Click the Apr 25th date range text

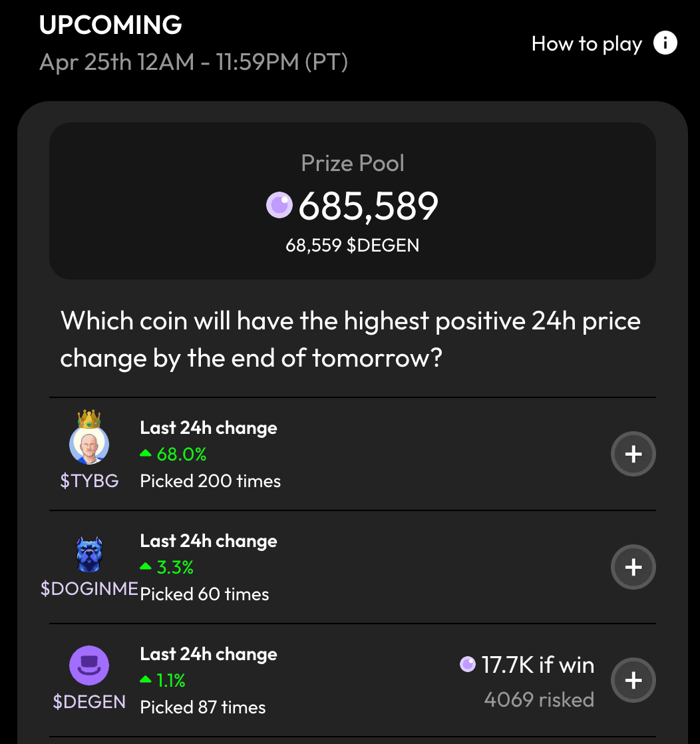194,62
